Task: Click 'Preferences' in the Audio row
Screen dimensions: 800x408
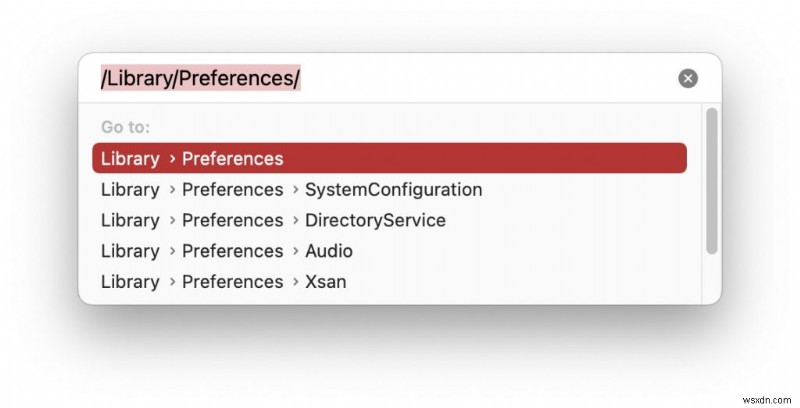Action: point(232,251)
